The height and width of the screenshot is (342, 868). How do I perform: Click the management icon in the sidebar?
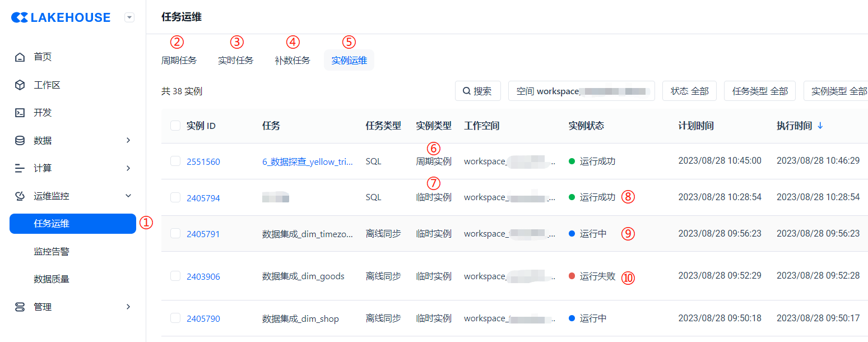pos(20,307)
